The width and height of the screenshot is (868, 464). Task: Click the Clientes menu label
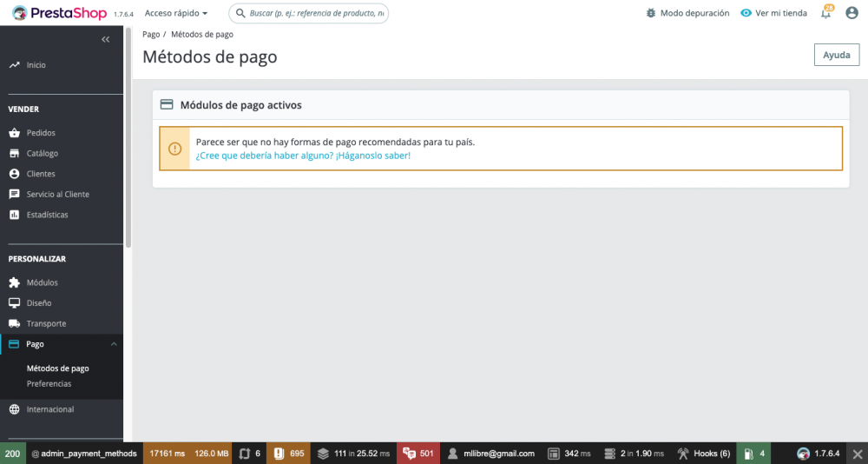click(x=41, y=174)
